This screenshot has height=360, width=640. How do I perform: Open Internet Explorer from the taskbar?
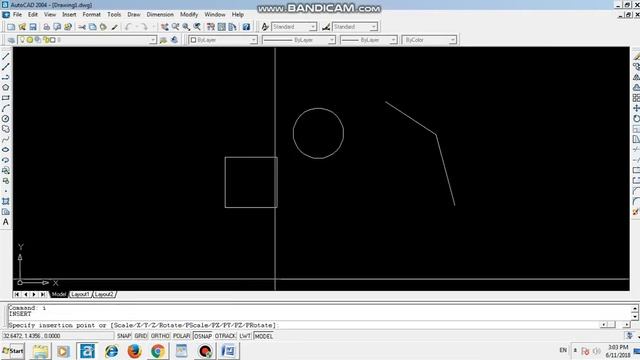tap(111, 351)
